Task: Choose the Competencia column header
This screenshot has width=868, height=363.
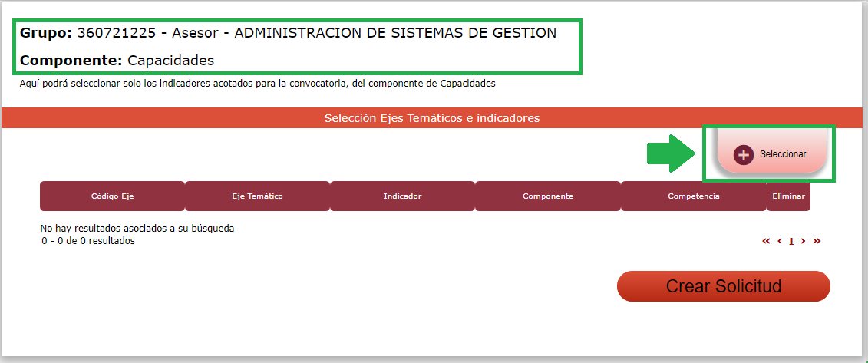Action: pyautogui.click(x=693, y=196)
